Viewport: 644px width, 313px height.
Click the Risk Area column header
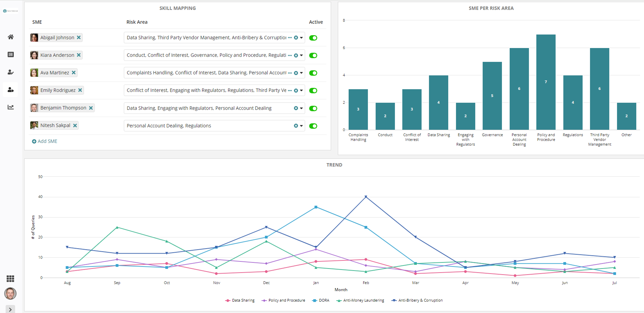pyautogui.click(x=137, y=22)
